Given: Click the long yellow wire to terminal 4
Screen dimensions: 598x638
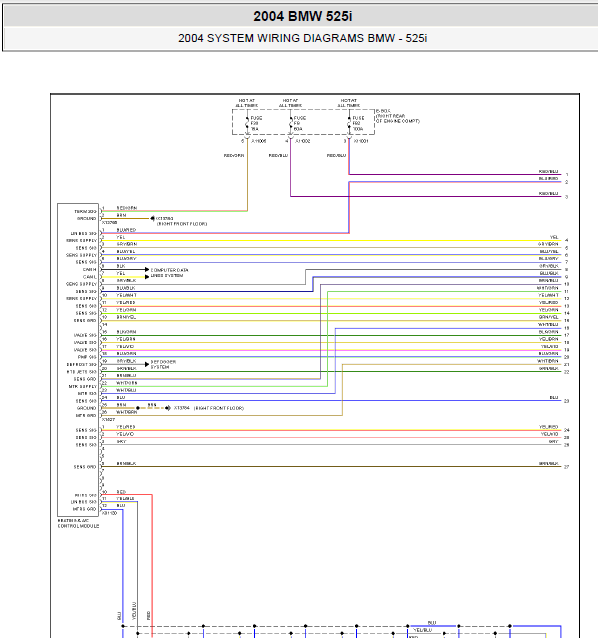Looking at the screenshot, I should [331, 240].
